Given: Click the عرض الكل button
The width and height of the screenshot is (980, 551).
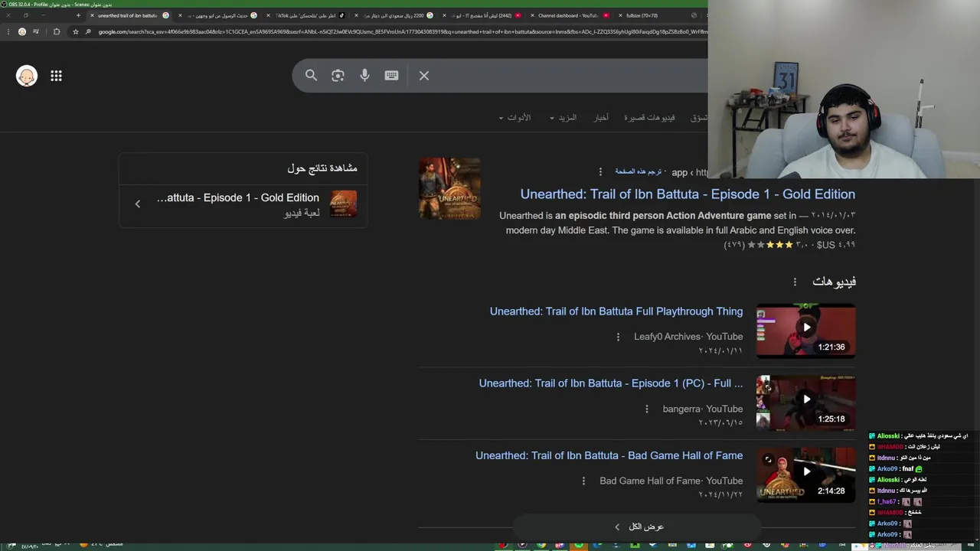Looking at the screenshot, I should [x=637, y=527].
